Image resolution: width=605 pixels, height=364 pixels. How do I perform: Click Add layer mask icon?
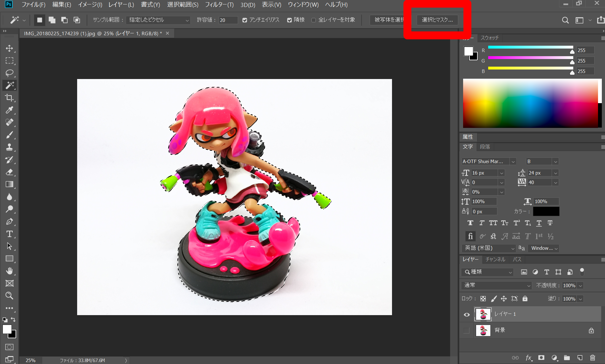(541, 358)
